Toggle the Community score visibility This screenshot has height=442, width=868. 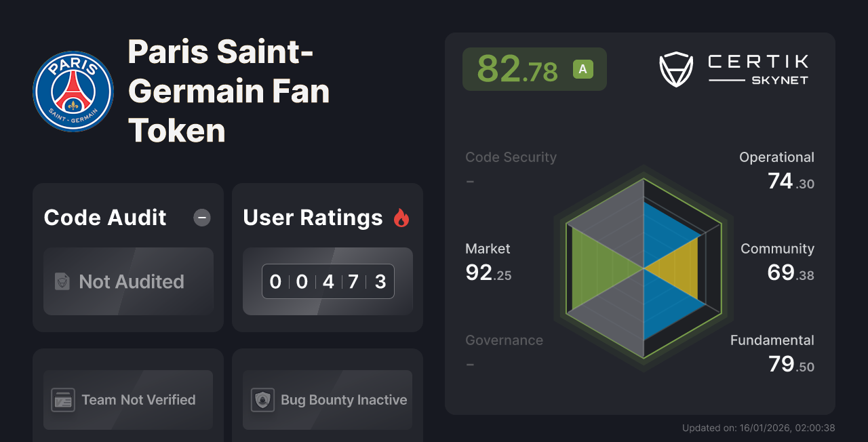tap(777, 248)
